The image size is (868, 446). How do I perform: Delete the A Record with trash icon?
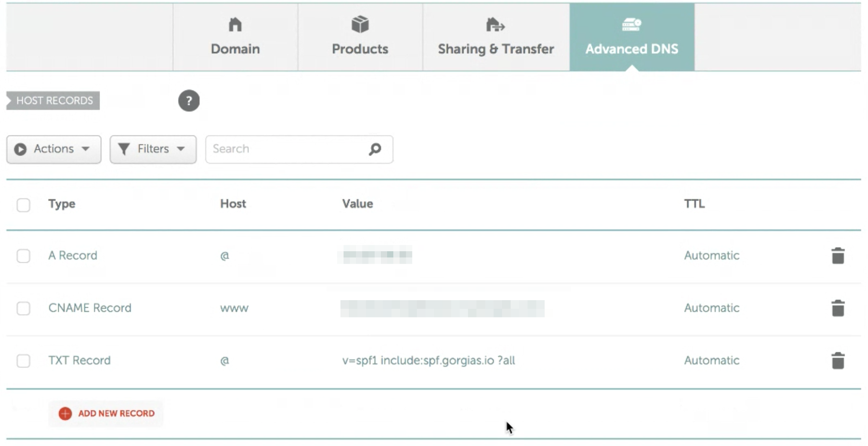click(838, 256)
